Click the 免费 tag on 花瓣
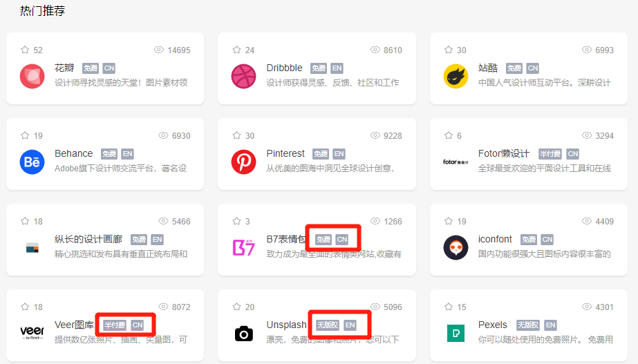Viewport: 638px width, 364px height. [x=91, y=68]
